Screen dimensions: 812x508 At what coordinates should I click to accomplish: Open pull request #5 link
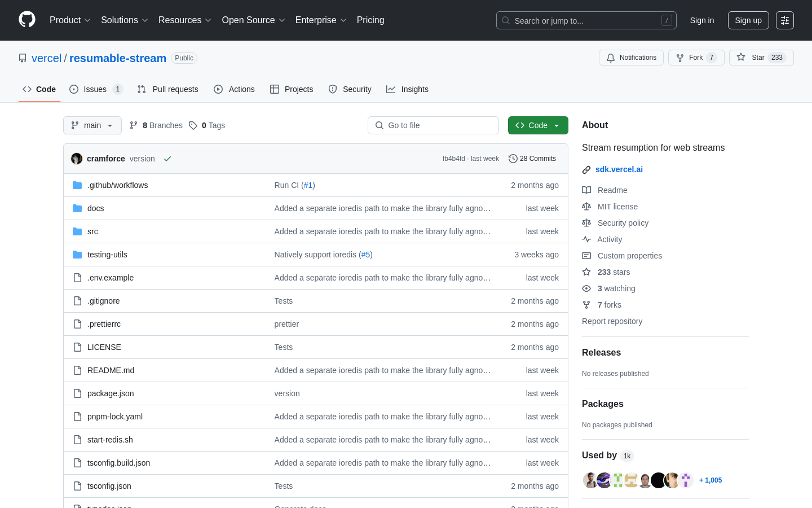point(365,255)
